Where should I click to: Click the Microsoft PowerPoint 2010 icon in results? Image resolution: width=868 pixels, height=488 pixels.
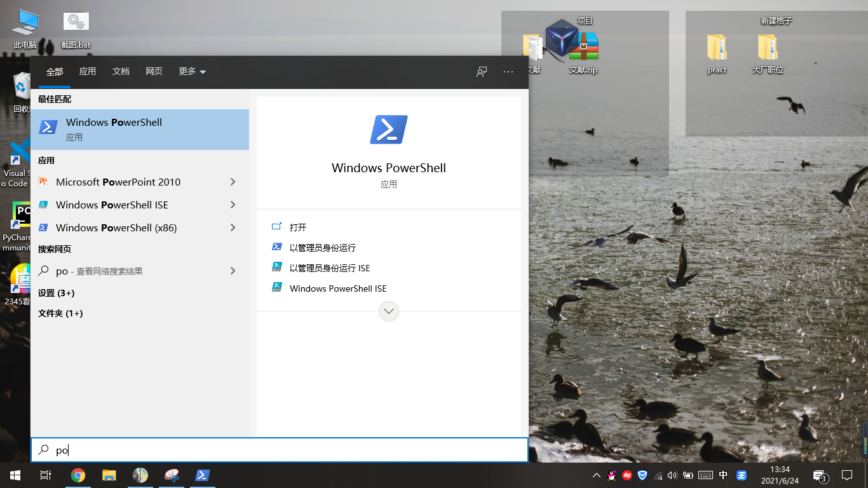pos(43,182)
